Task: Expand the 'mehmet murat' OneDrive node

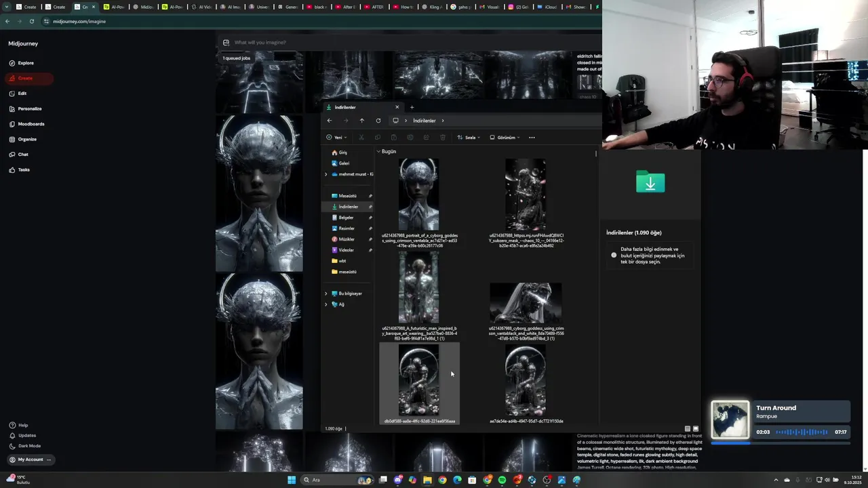Action: pos(325,174)
